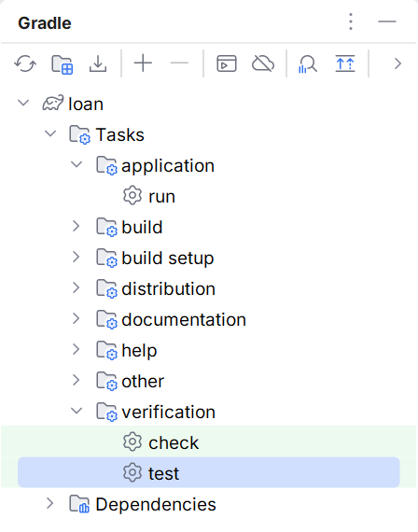Toggle Offline Mode cloud icon
Image resolution: width=418 pixels, height=532 pixels.
coord(263,63)
